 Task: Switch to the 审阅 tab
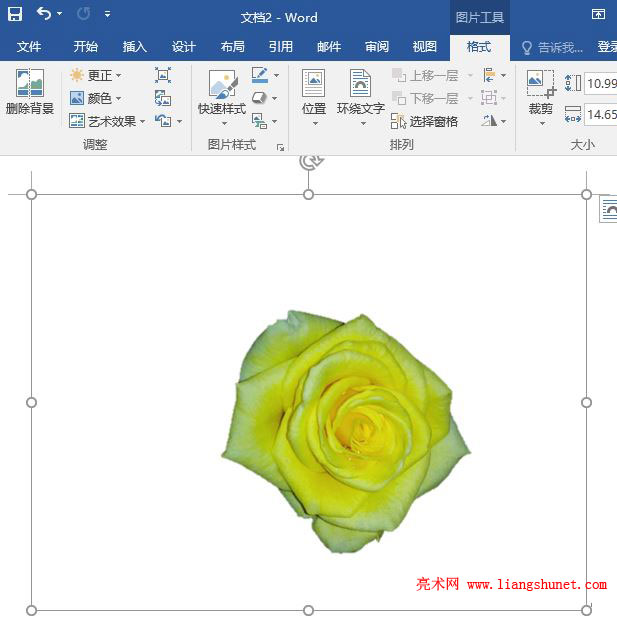point(377,47)
